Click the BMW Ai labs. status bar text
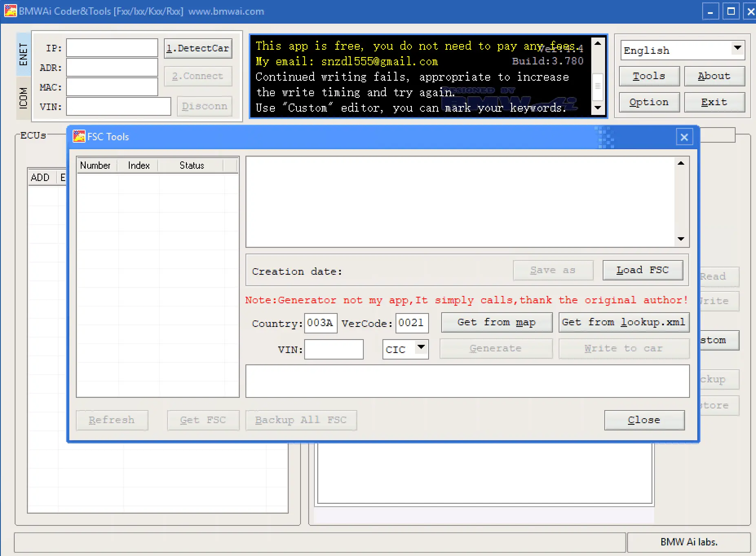The width and height of the screenshot is (756, 556). click(689, 542)
